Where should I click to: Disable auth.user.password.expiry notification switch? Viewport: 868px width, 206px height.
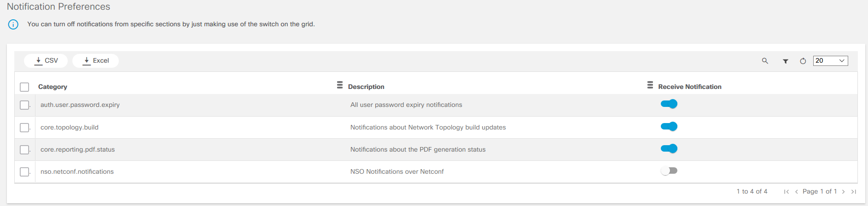pyautogui.click(x=669, y=104)
